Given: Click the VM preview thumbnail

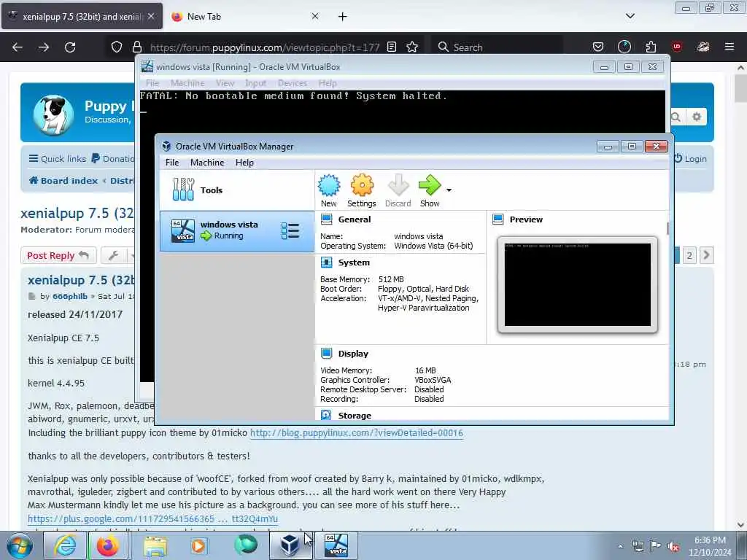Looking at the screenshot, I should coord(578,284).
